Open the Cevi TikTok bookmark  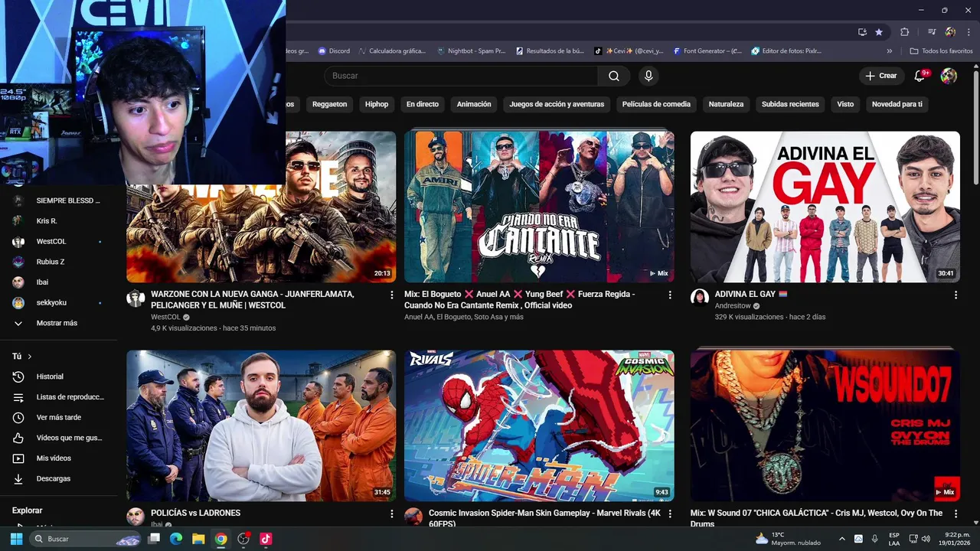(629, 51)
